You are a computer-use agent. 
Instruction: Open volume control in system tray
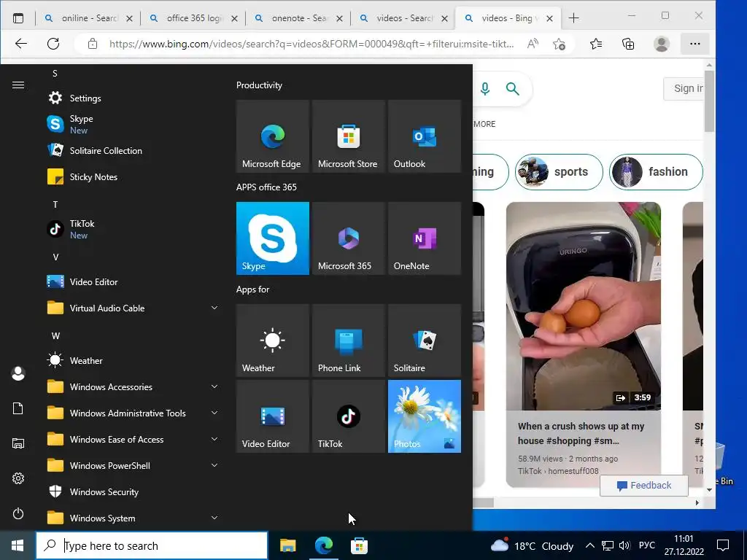624,545
